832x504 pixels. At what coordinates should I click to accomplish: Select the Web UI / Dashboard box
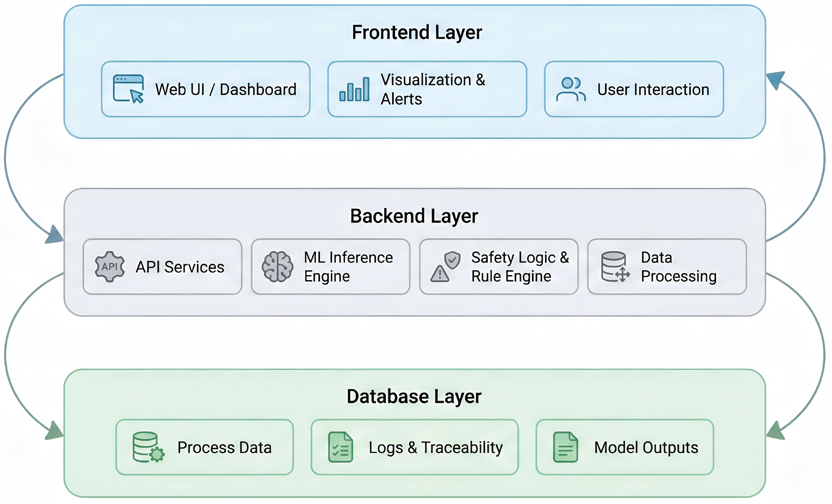coord(206,89)
